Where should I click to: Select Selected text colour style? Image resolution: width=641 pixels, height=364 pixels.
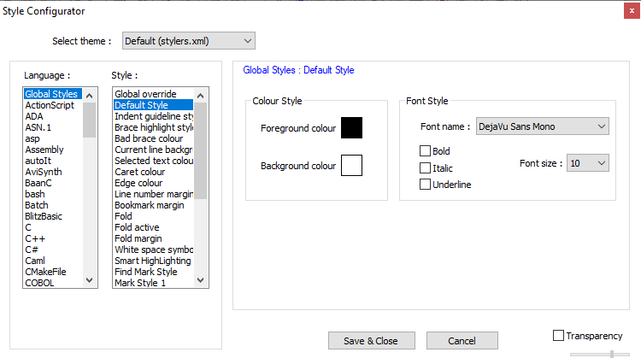tap(153, 161)
